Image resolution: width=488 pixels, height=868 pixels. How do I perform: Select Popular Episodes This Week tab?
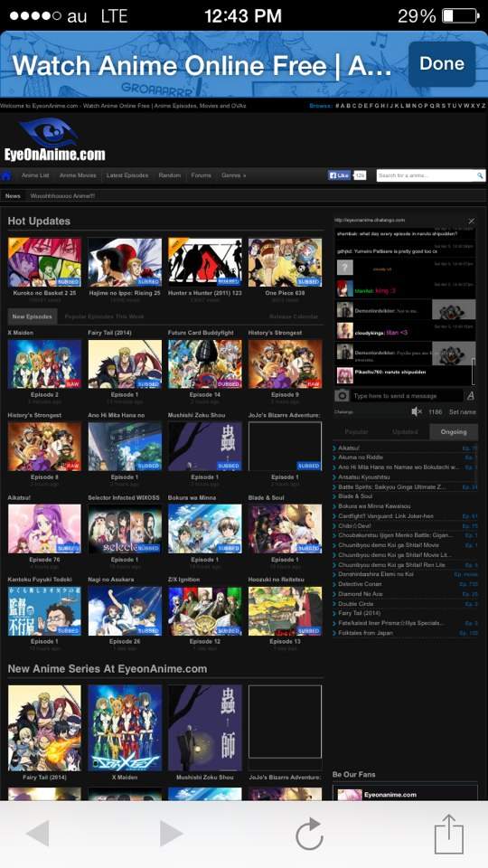point(104,316)
